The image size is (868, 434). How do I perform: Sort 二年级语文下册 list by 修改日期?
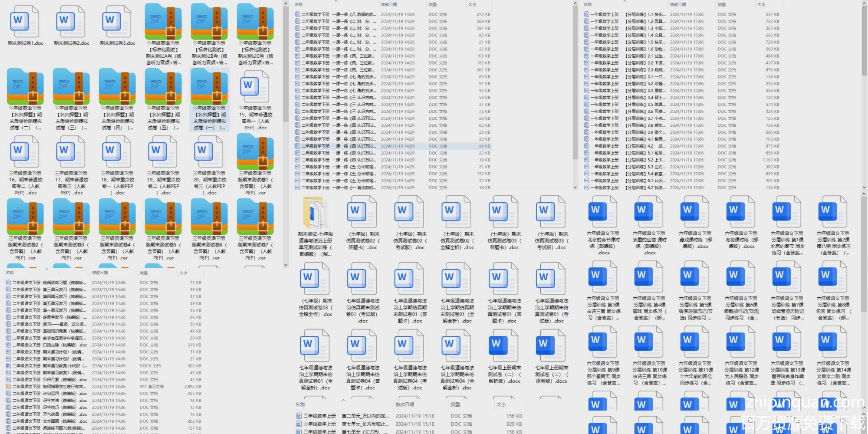point(100,273)
